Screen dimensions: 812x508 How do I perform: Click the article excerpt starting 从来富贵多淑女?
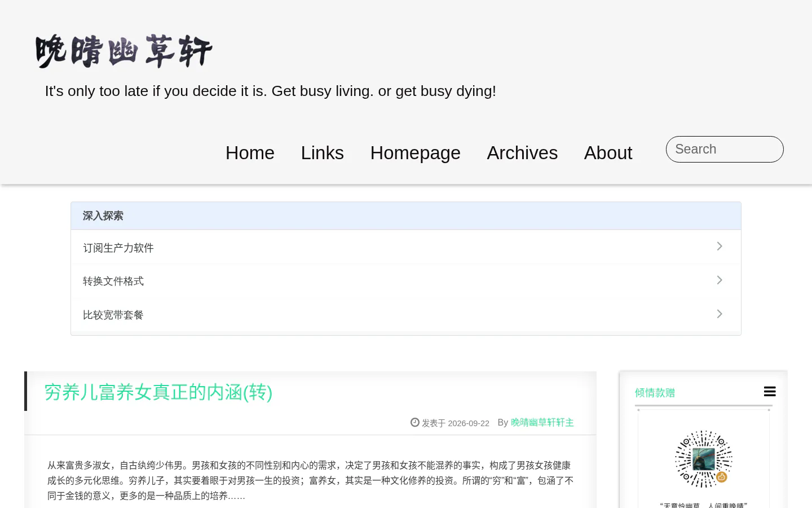[x=310, y=480]
